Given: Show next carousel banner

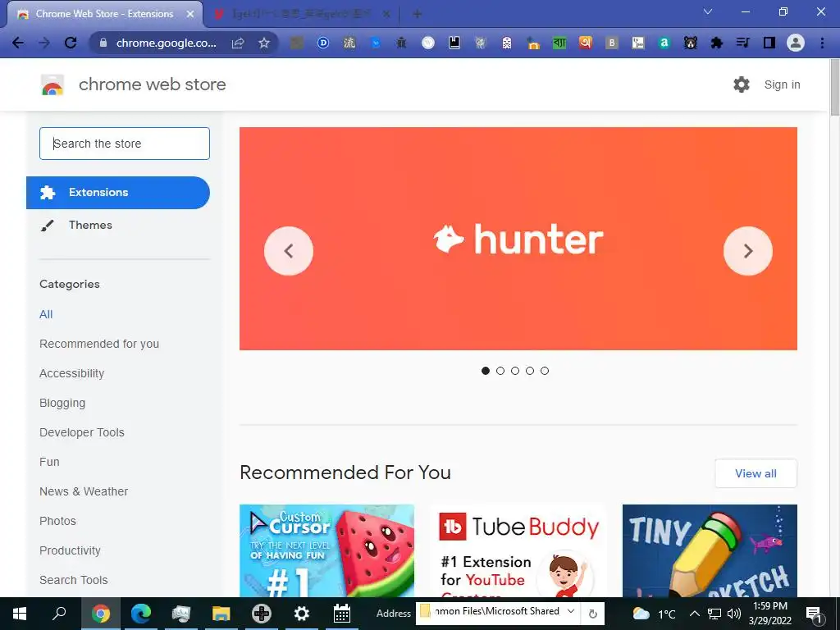Looking at the screenshot, I should point(748,251).
